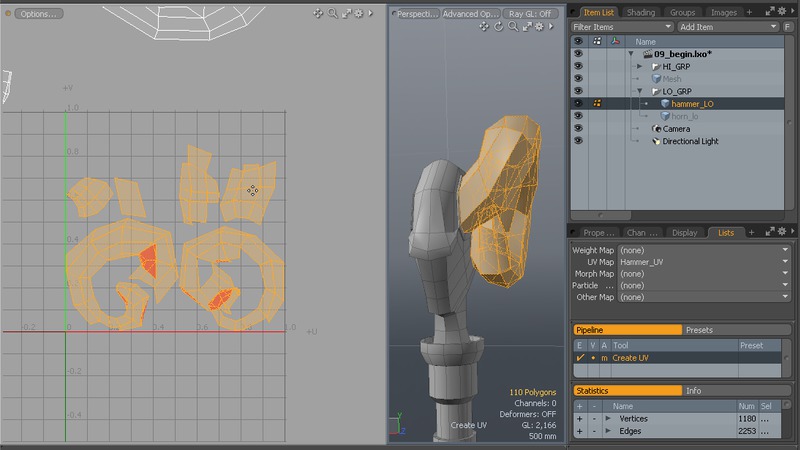Screen dimensions: 800x450
Task: Expand the Vertices statistics row
Action: tap(607, 418)
